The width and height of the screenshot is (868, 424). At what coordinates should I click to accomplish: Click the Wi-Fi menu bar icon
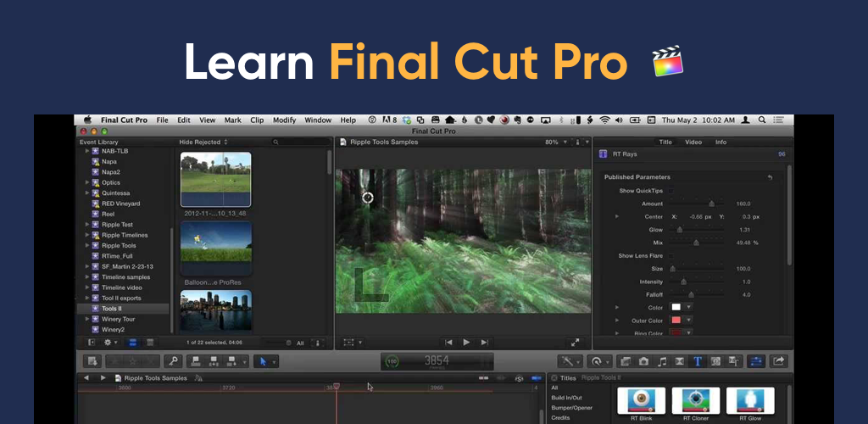604,120
